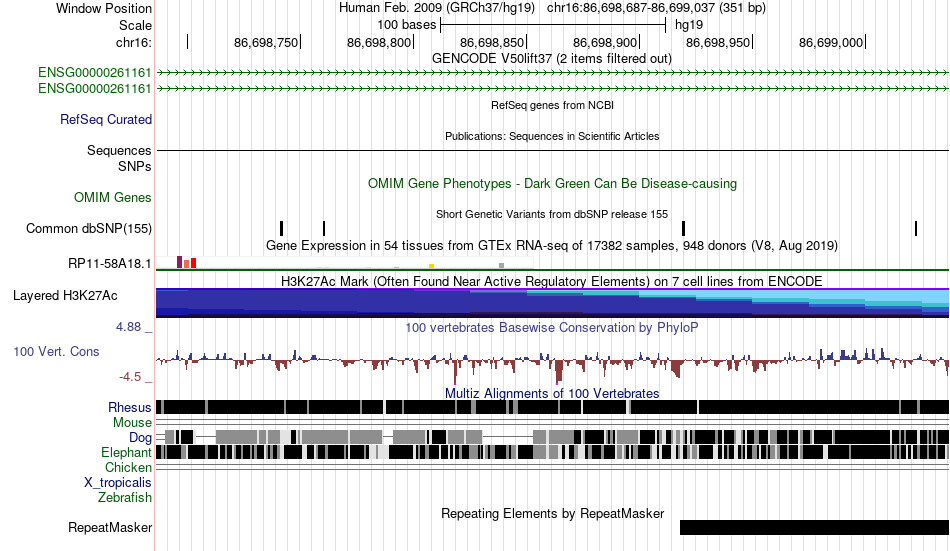Click the RefSeq genes from NCBI title
This screenshot has height=551, width=950.
(553, 105)
